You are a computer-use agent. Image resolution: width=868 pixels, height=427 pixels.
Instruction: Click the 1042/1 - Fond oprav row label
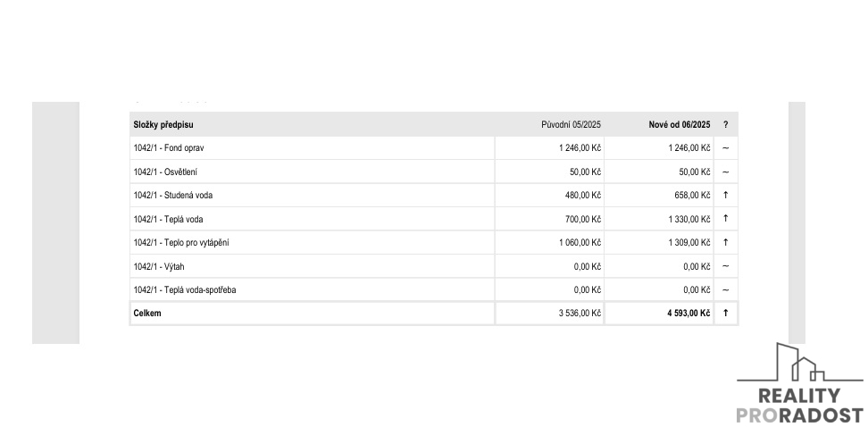pyautogui.click(x=169, y=148)
